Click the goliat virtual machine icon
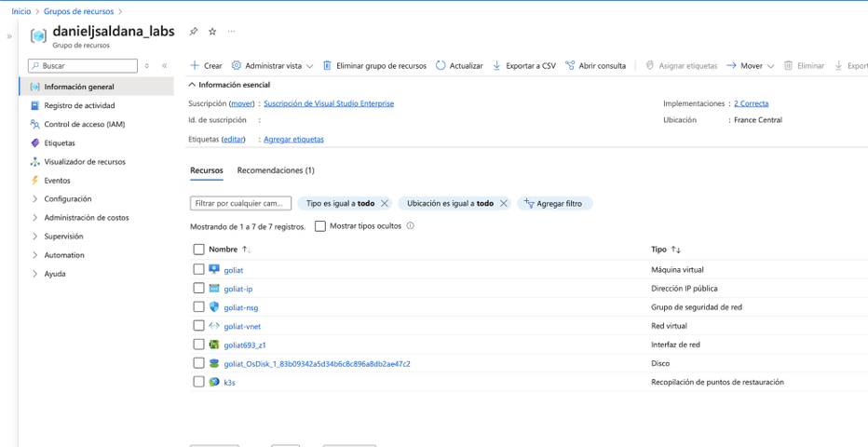This screenshot has width=868, height=447. pos(214,269)
